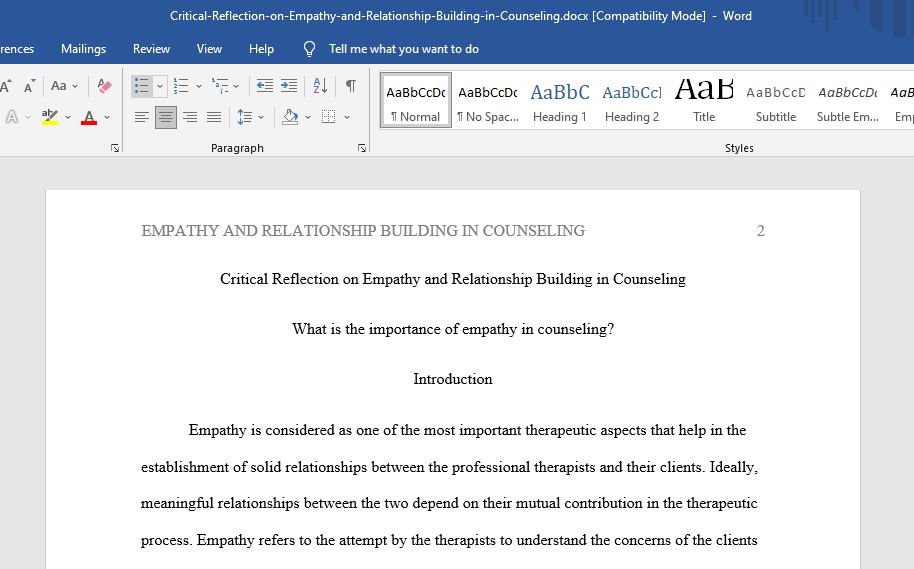Decrease paragraph indent
914x569 pixels.
pyautogui.click(x=265, y=86)
